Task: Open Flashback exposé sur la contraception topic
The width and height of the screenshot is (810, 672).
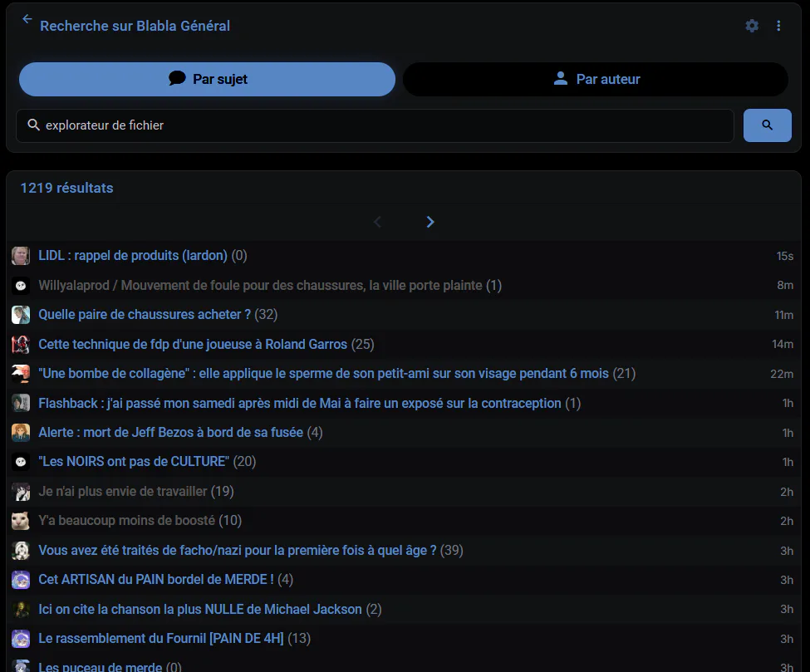Action: (300, 403)
